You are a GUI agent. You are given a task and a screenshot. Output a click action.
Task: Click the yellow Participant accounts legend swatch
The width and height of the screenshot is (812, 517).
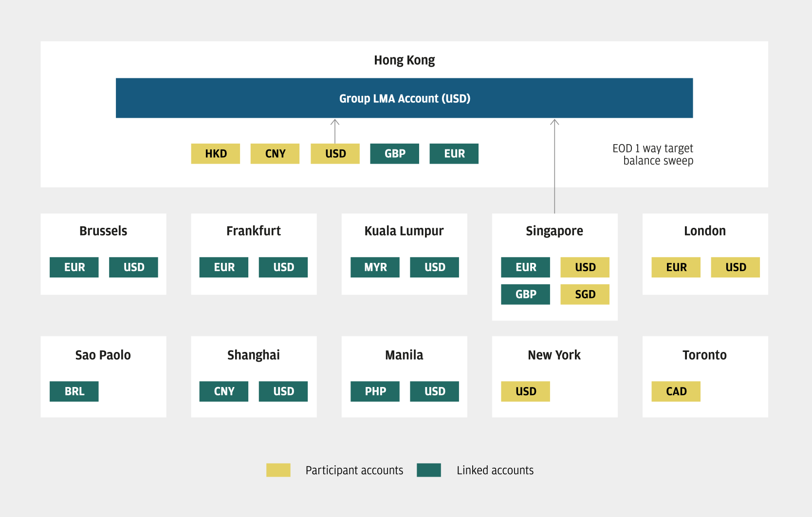(x=278, y=470)
